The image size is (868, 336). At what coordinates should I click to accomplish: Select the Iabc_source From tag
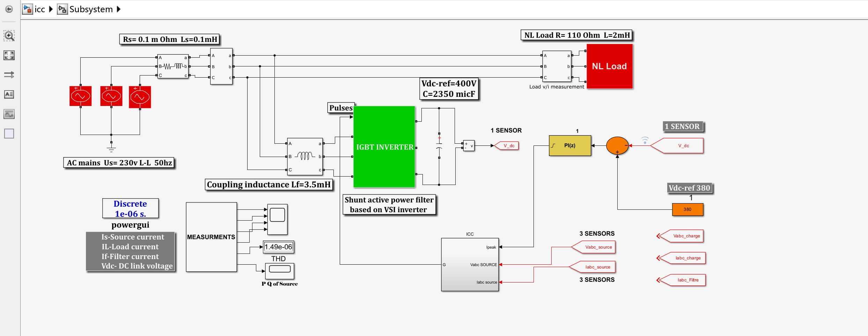point(592,267)
